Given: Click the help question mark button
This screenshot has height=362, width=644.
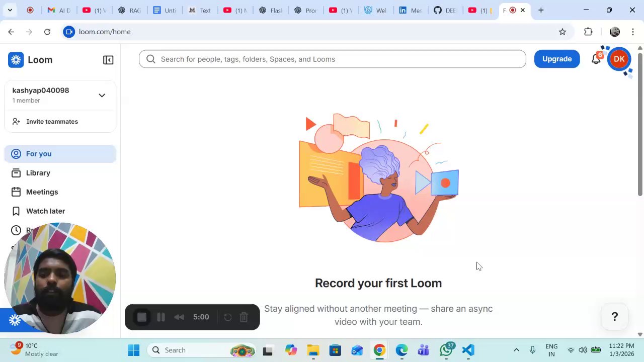Looking at the screenshot, I should pyautogui.click(x=614, y=316).
